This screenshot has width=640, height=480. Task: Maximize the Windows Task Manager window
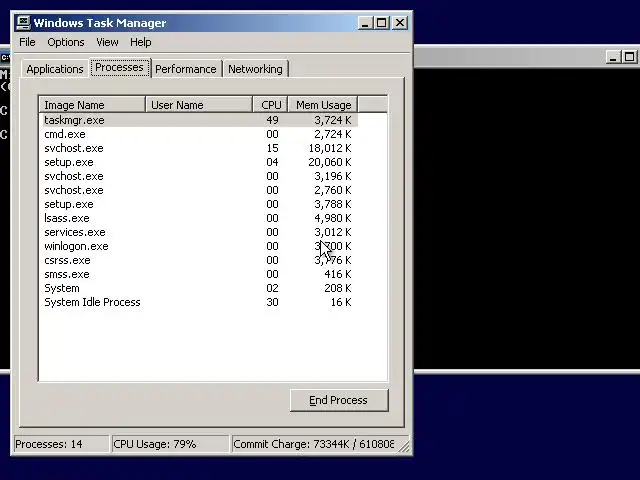[x=382, y=23]
